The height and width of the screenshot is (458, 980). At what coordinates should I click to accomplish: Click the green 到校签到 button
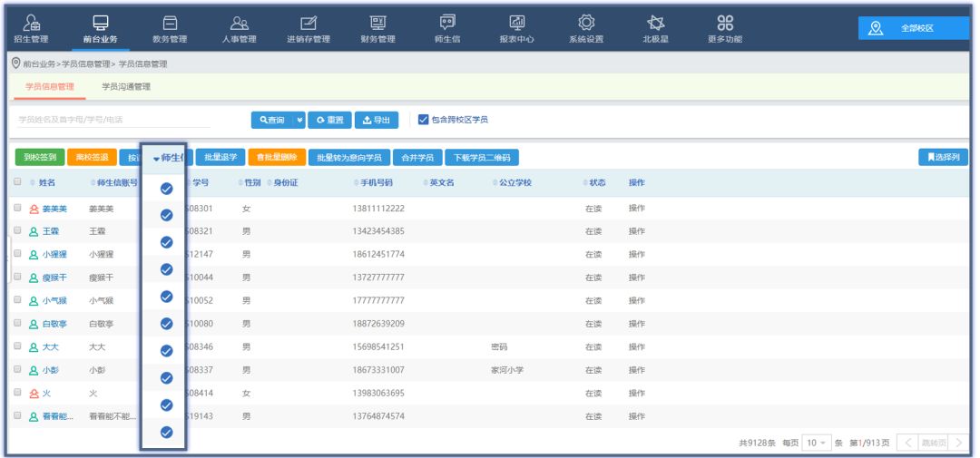click(x=39, y=157)
